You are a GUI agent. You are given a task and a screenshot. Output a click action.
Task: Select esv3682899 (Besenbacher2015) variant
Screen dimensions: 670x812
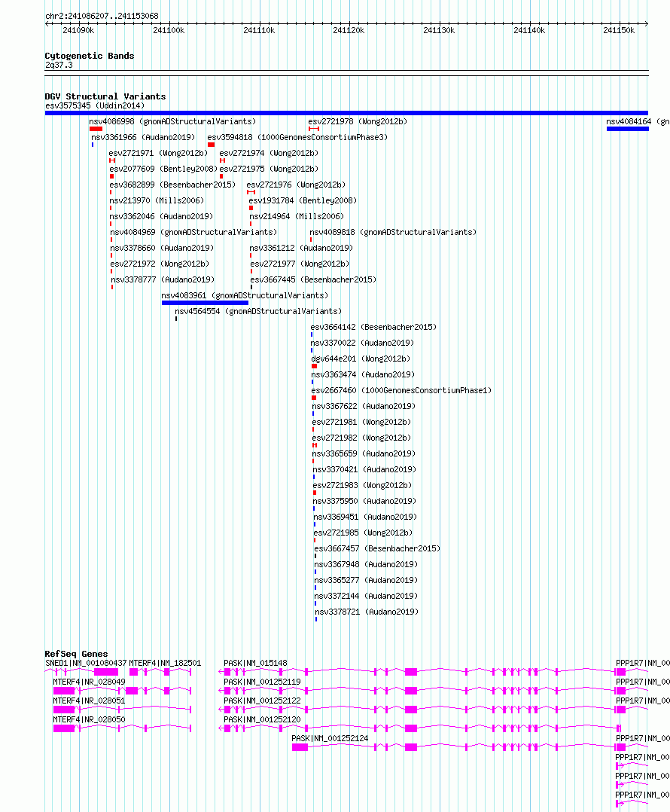click(172, 185)
